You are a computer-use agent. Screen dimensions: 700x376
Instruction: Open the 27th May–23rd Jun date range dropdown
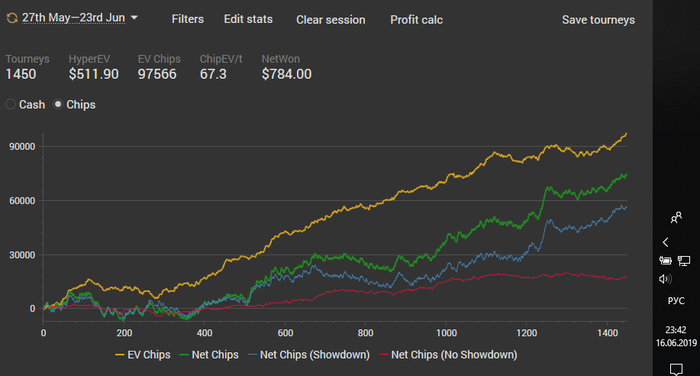pyautogui.click(x=74, y=18)
